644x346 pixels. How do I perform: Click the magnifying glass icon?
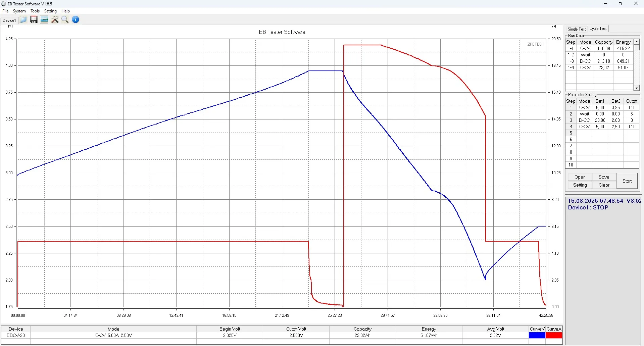(x=65, y=20)
